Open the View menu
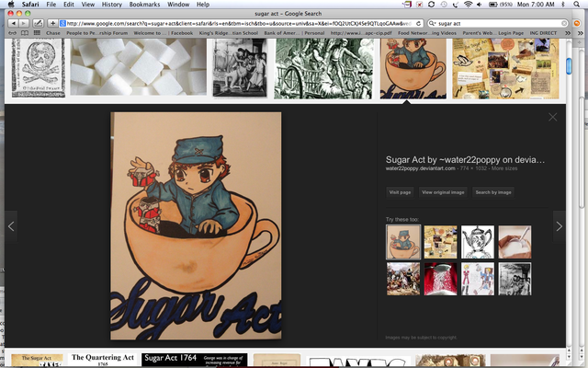The image size is (588, 368). point(88,5)
